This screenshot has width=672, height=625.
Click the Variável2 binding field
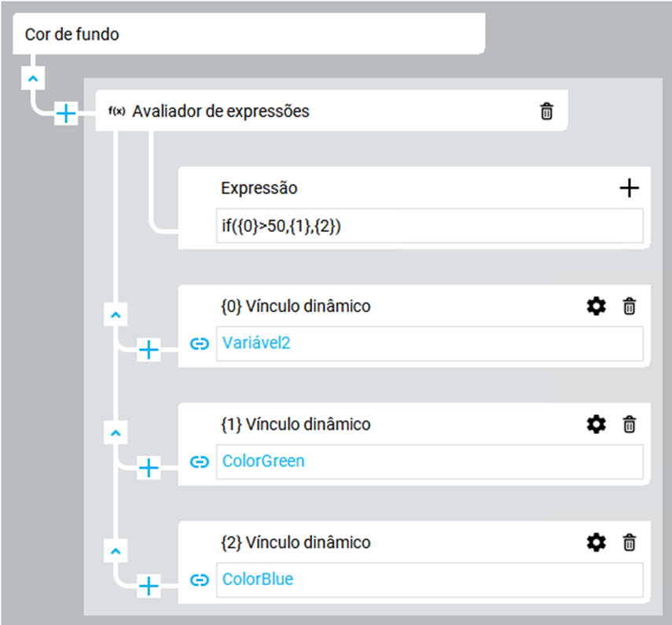tap(429, 344)
